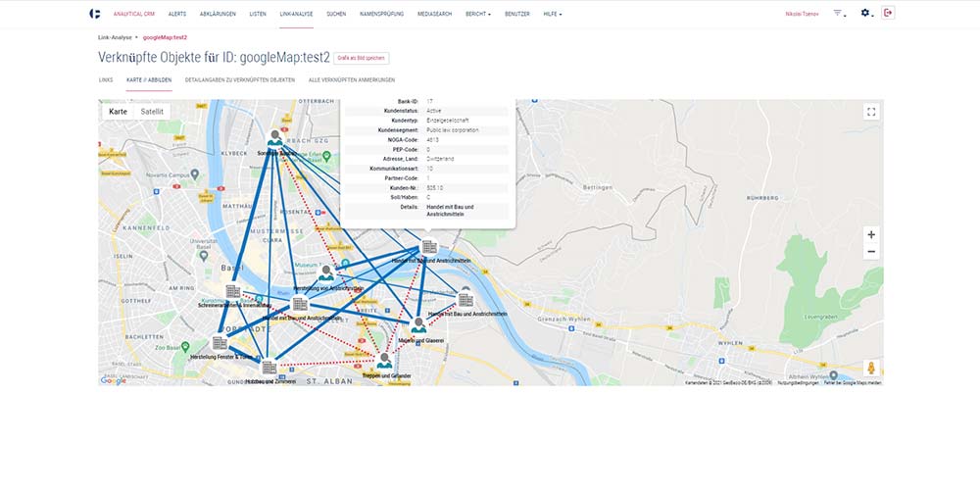This screenshot has height=494, width=980.
Task: Open the filter funnel dropdown
Action: point(840,13)
